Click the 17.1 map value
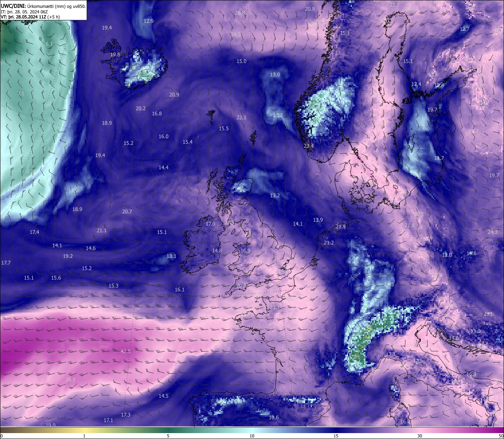This screenshot has height=439, width=504. 108,420
